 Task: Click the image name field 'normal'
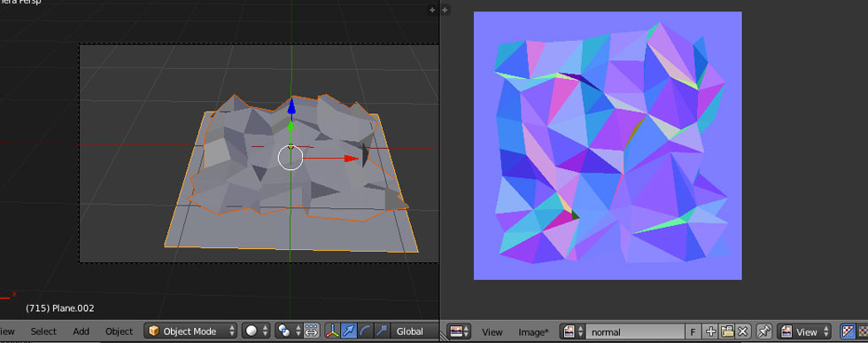click(x=636, y=331)
